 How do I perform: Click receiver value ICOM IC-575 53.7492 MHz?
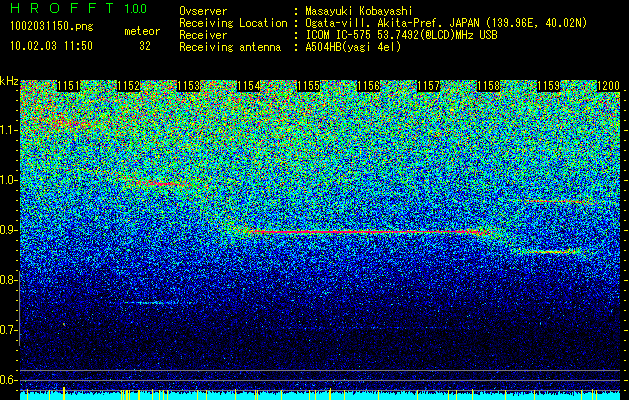tap(401, 35)
